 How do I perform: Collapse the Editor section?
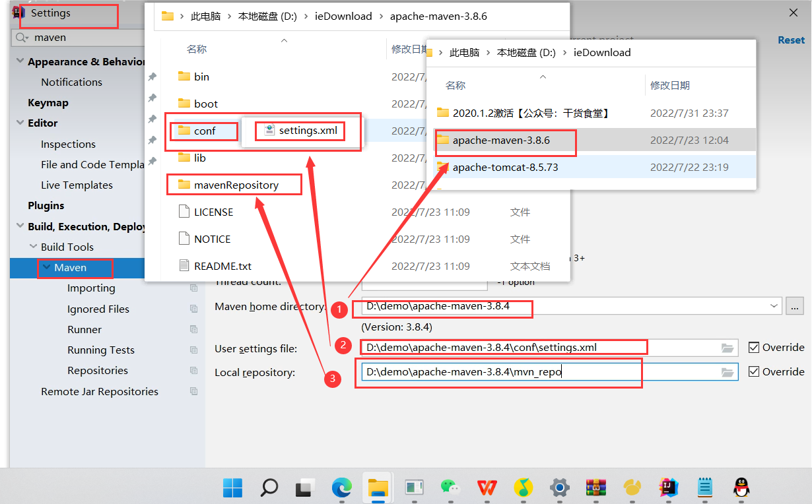[19, 123]
